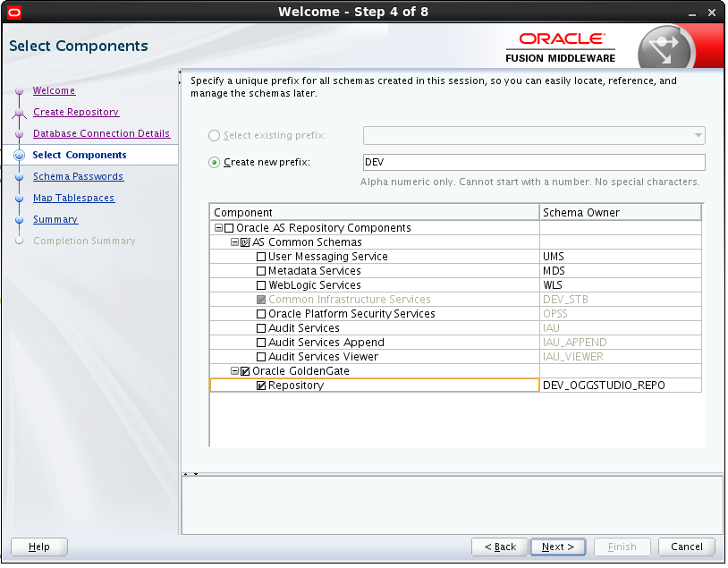Close the installer window
This screenshot has width=728, height=568.
[712, 13]
